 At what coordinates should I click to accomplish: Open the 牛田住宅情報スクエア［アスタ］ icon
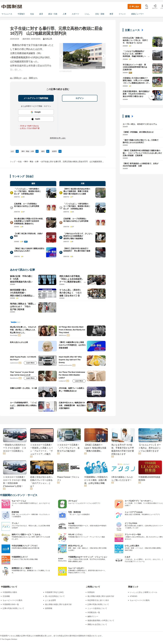click(x=6, y=549)
